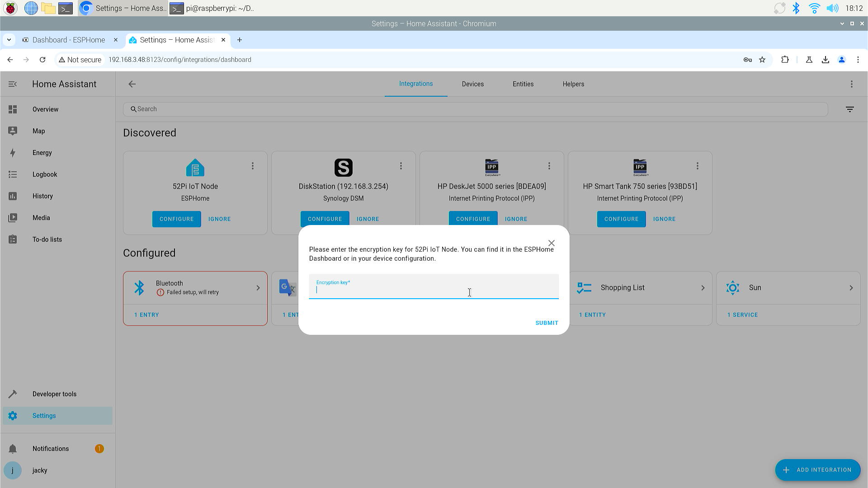Open Chrome Labs flask icon
868x488 pixels.
tap(809, 60)
